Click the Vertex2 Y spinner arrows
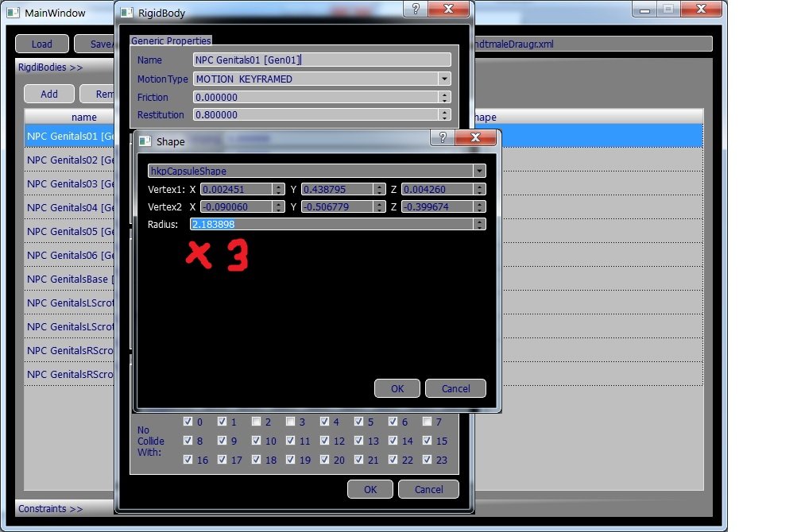Image resolution: width=801 pixels, height=532 pixels. pyautogui.click(x=379, y=206)
